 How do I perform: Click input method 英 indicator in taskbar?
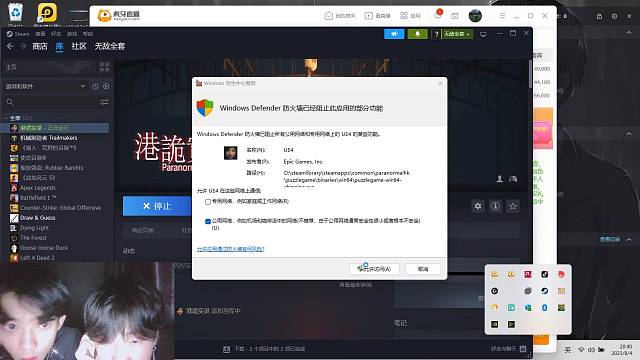point(568,350)
